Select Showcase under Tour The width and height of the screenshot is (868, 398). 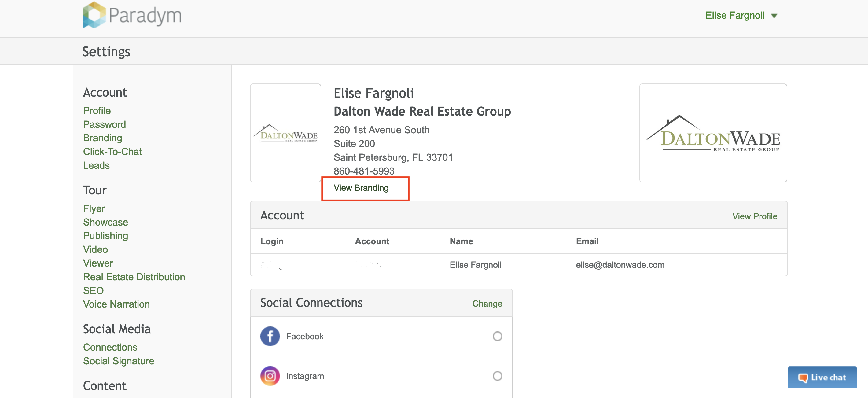[105, 222]
